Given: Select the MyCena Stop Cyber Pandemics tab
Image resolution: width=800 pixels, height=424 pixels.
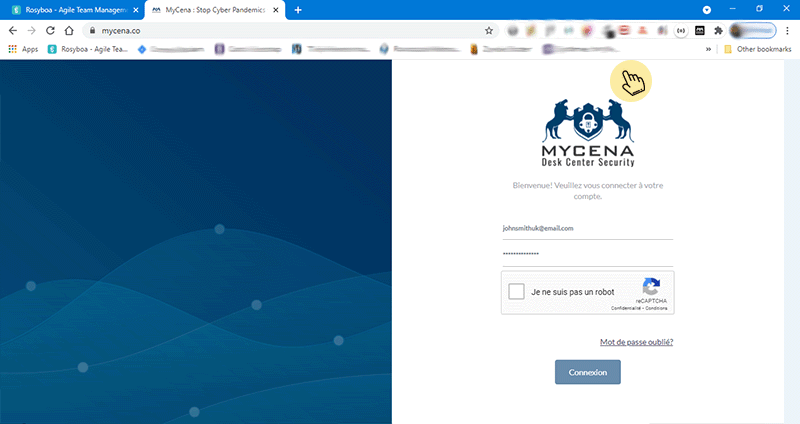Looking at the screenshot, I should pyautogui.click(x=213, y=9).
